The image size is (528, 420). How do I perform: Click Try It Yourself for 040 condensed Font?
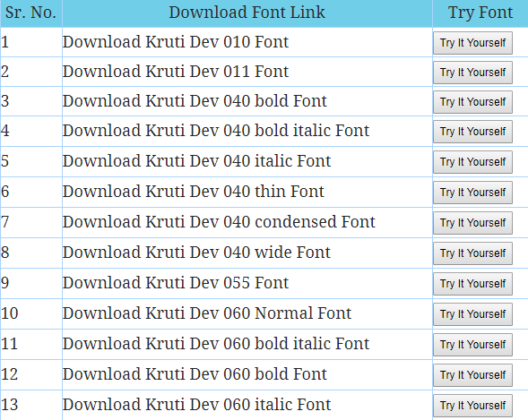pos(472,223)
